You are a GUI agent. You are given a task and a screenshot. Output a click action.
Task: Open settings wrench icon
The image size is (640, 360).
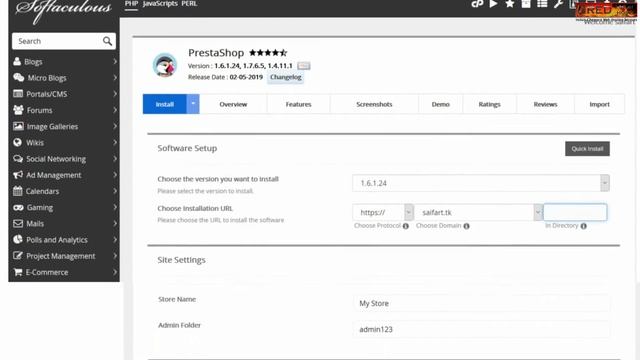coord(558,4)
